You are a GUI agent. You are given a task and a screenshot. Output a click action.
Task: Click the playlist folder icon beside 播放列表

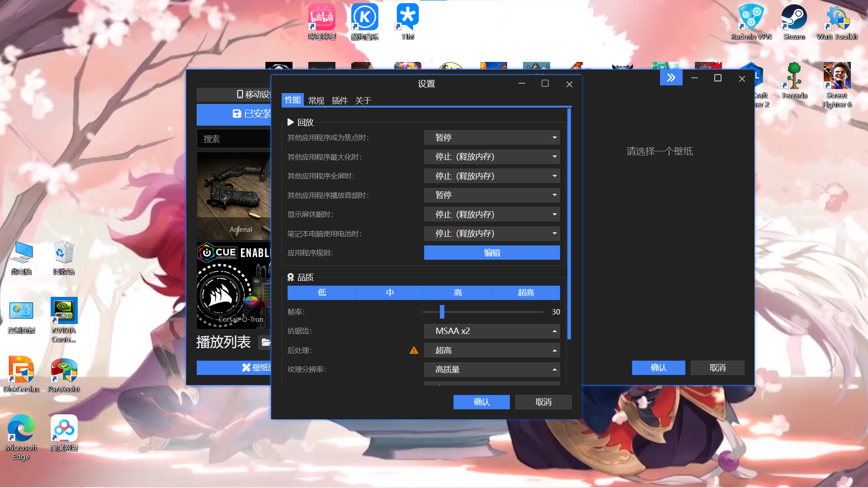coord(265,342)
